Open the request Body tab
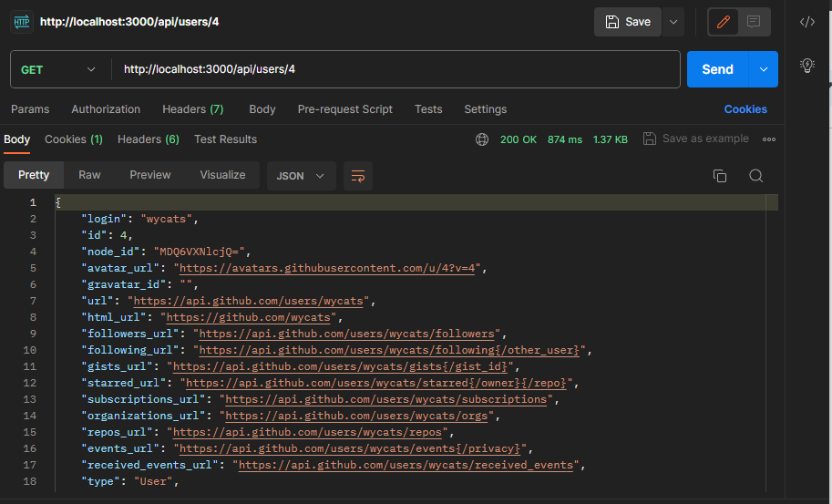832x504 pixels. 262,109
